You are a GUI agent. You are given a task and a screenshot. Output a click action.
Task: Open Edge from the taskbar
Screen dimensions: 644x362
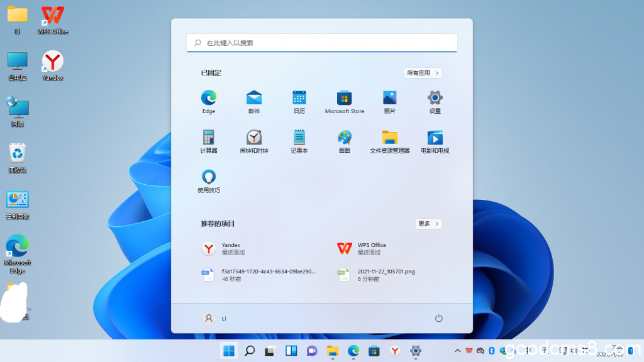pos(353,351)
